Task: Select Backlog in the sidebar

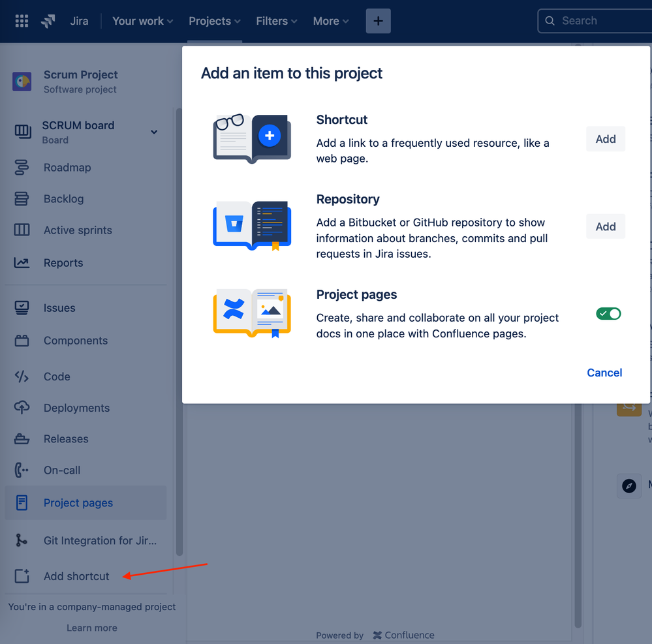Action: (85, 199)
